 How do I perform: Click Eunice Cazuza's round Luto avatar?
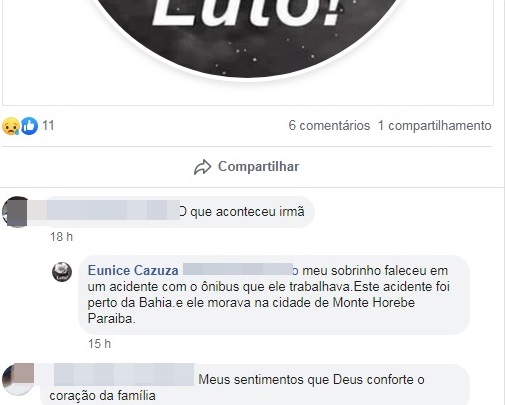(62, 272)
